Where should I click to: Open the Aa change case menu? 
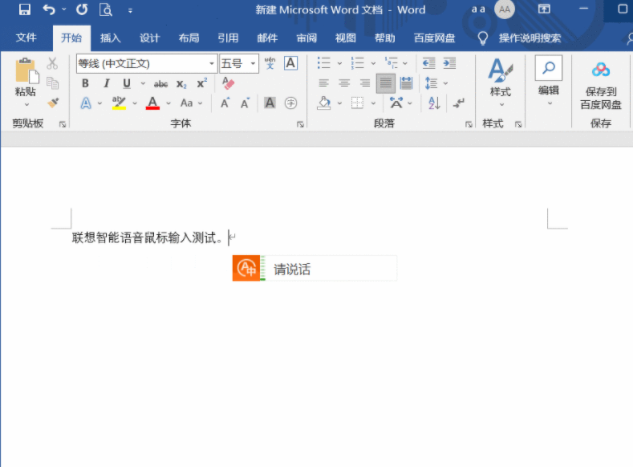point(191,103)
